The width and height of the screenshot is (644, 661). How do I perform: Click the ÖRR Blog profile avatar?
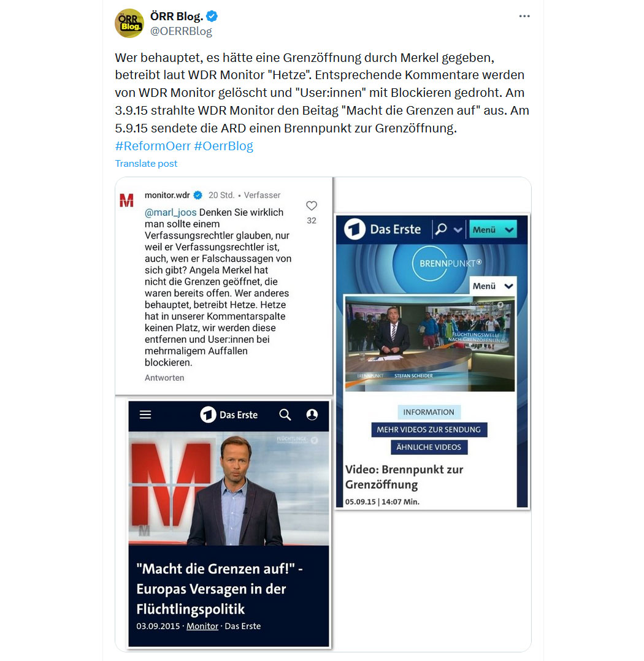tap(129, 23)
